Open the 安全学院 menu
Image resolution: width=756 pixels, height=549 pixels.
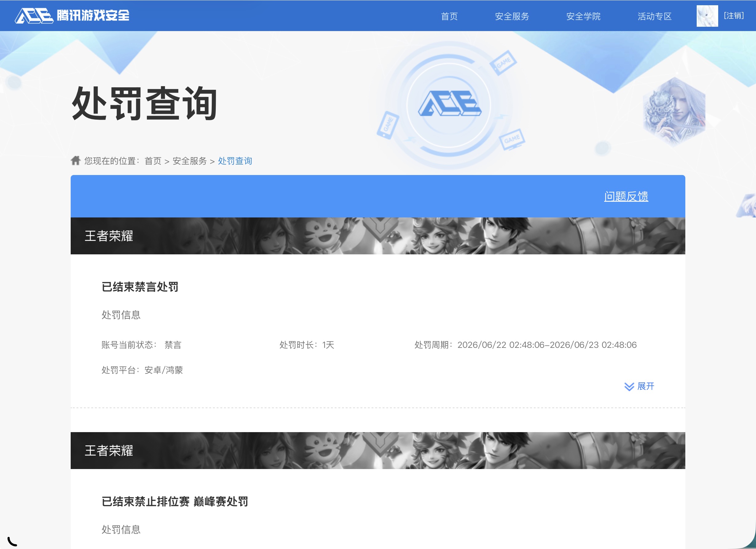coord(583,16)
